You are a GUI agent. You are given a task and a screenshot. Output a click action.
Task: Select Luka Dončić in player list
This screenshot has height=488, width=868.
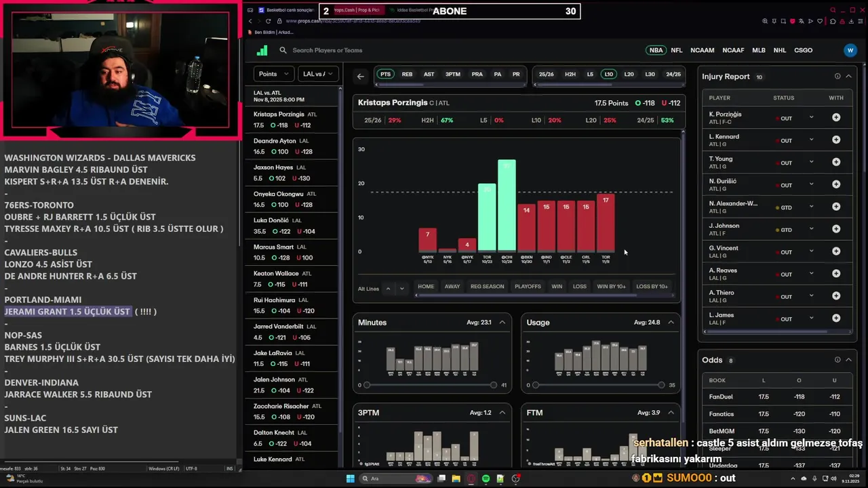point(292,226)
